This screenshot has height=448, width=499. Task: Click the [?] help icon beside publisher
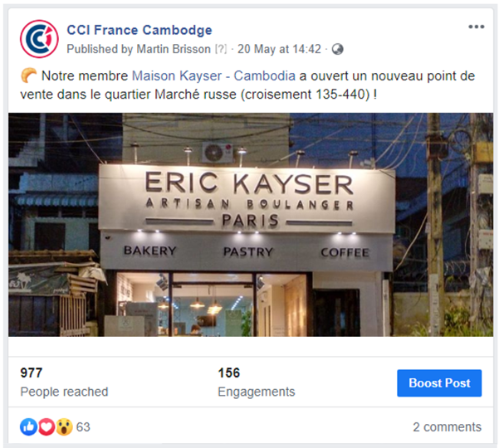point(221,49)
